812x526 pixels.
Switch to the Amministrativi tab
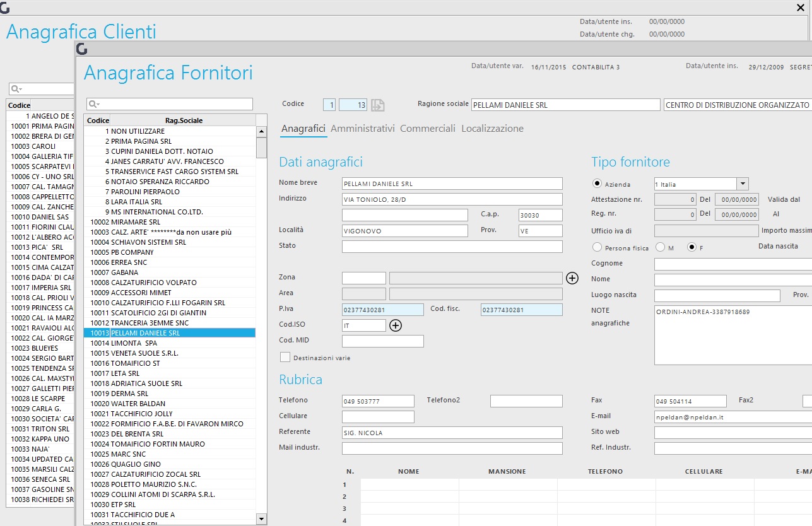click(x=363, y=128)
